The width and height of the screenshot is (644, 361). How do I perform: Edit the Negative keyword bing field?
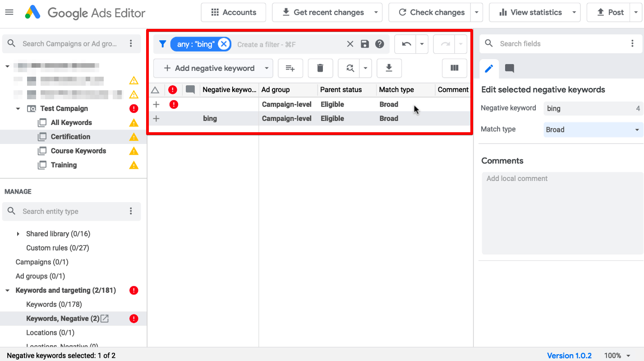pyautogui.click(x=593, y=108)
